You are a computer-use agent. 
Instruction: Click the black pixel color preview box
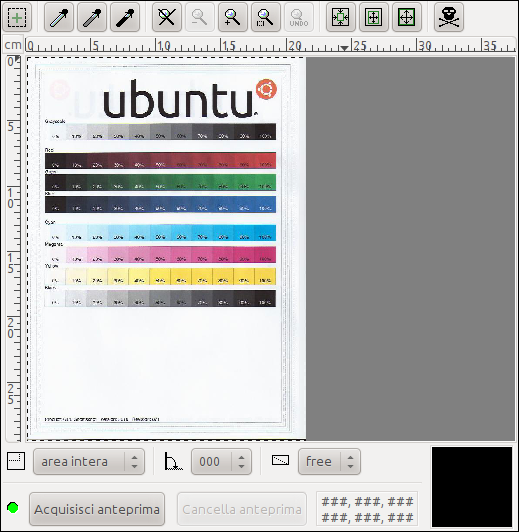[472, 487]
